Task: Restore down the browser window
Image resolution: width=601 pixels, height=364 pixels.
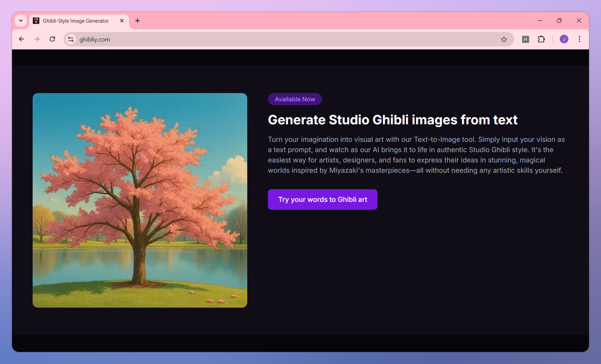Action: [x=559, y=21]
